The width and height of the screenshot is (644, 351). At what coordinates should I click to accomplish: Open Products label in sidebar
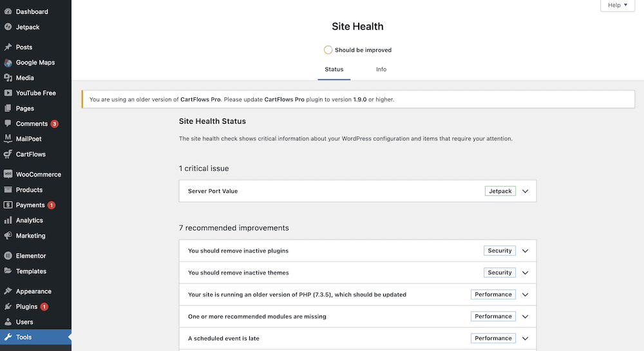coord(29,189)
